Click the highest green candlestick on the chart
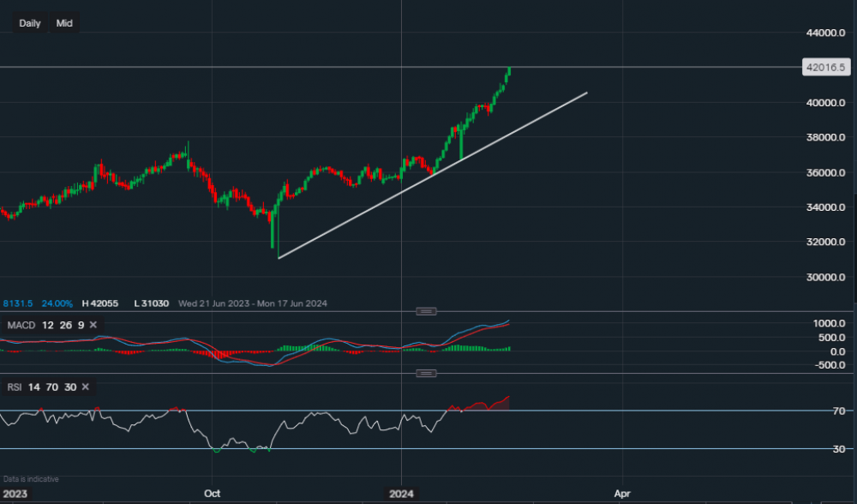This screenshot has height=504, width=857. point(509,73)
